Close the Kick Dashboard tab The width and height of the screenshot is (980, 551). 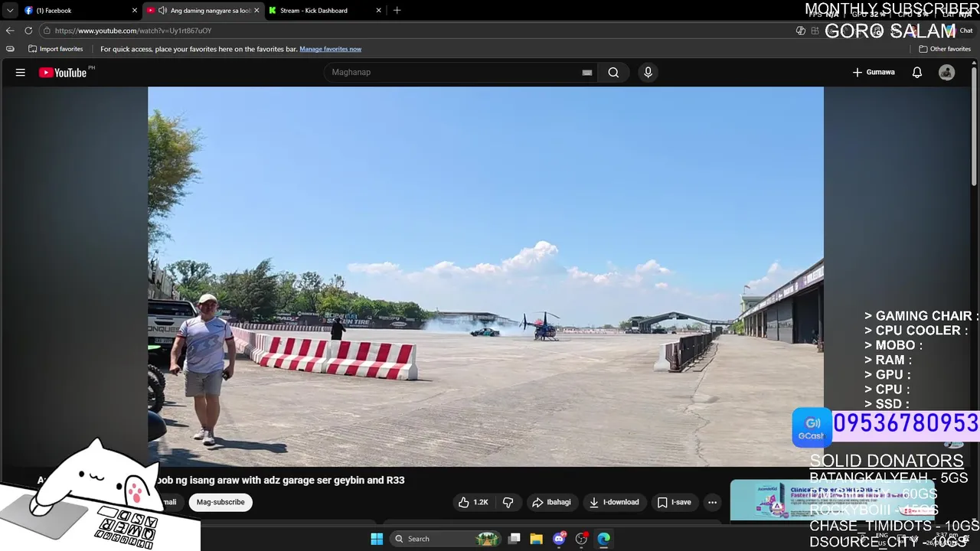click(x=378, y=11)
